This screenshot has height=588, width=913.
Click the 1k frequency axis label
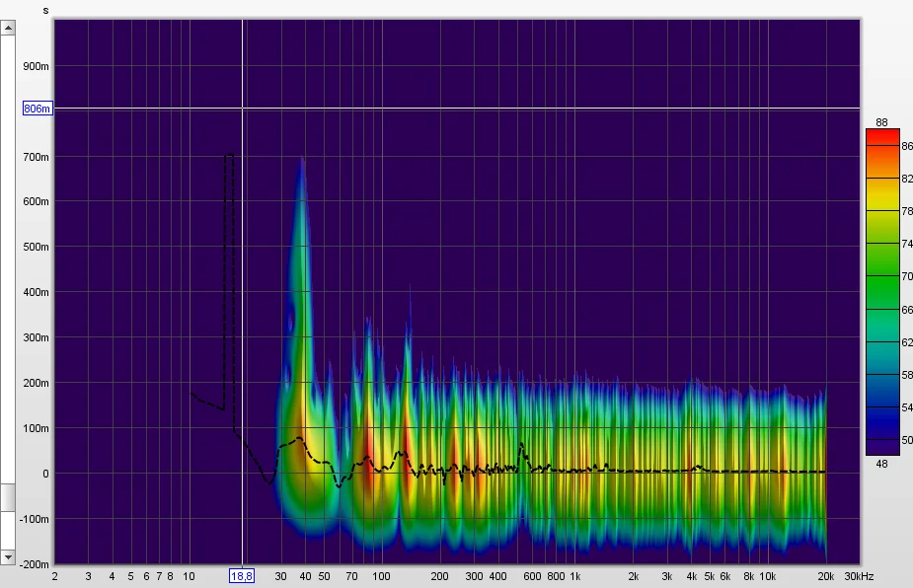(574, 576)
